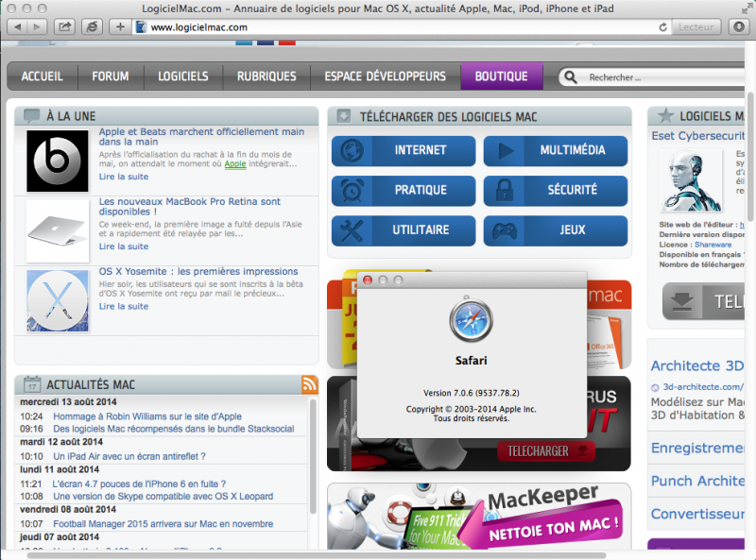Viewport: 756px width, 560px height.
Task: Open the UTILITAIRE software category
Action: [x=404, y=230]
